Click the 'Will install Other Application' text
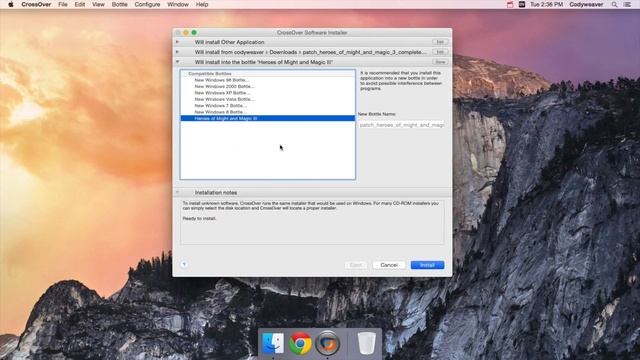Image resolution: width=640 pixels, height=360 pixels. click(229, 42)
